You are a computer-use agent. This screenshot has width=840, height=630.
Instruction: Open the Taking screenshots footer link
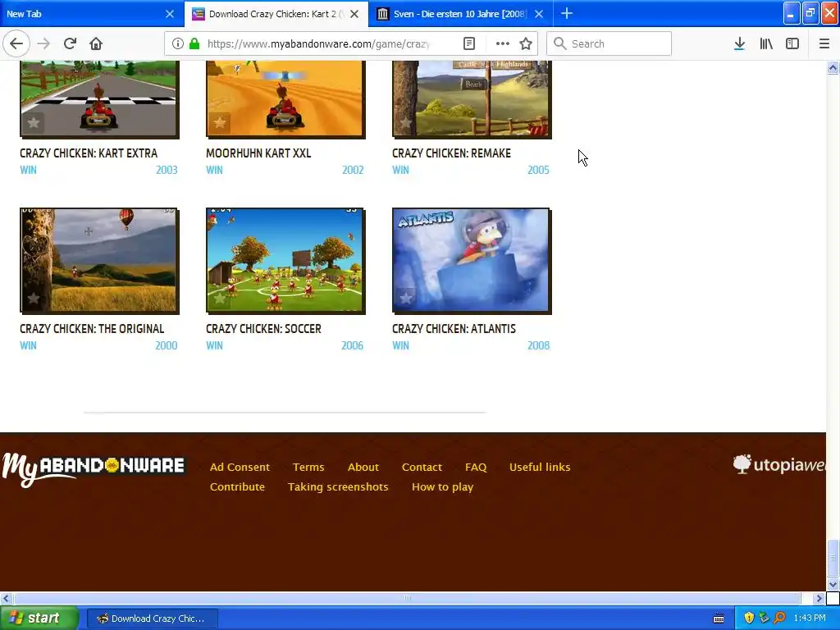(338, 487)
